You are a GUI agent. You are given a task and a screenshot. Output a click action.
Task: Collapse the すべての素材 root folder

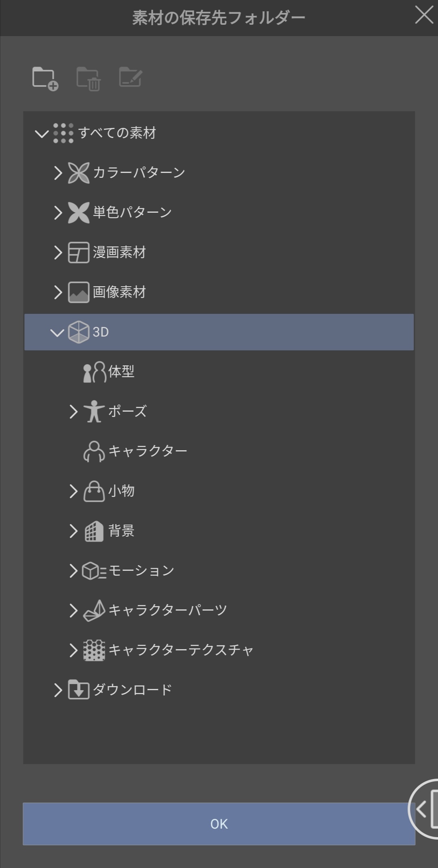pos(42,133)
